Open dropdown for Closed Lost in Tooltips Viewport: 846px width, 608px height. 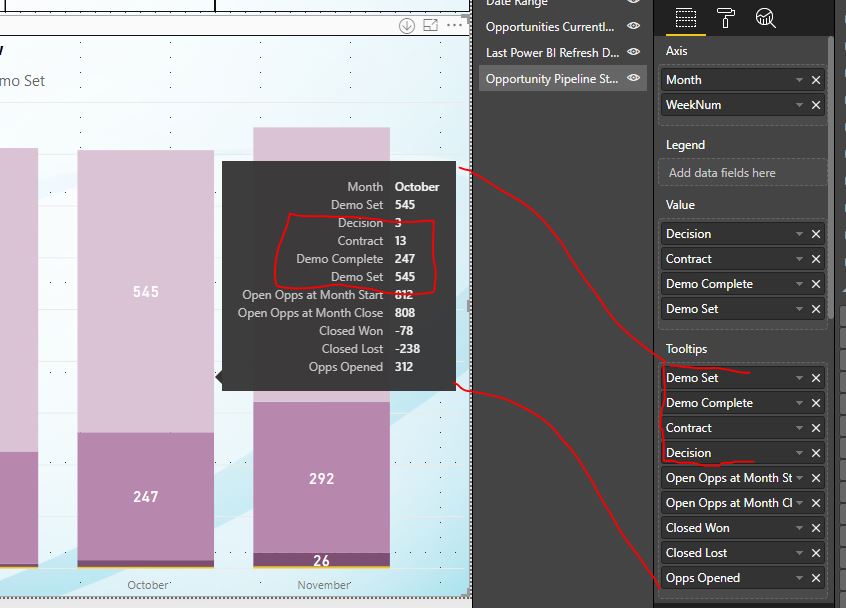pyautogui.click(x=799, y=553)
